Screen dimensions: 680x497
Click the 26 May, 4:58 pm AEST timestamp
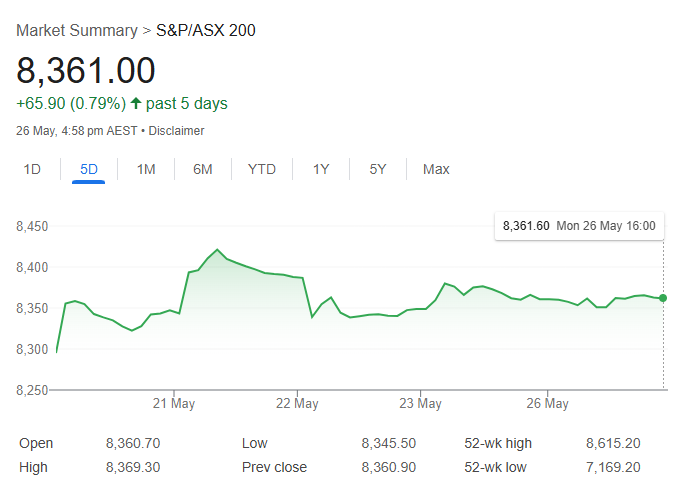coord(77,131)
